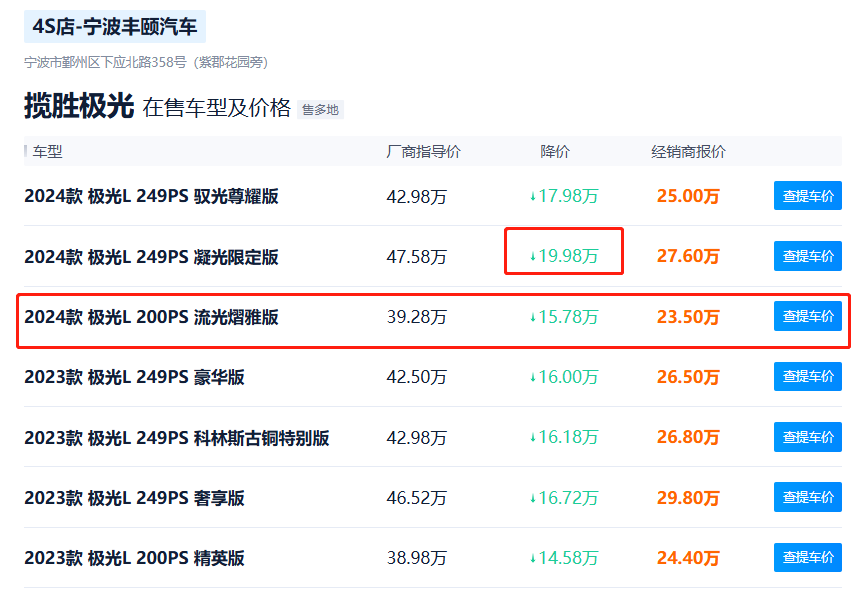Click the 29.80万 dealer quote

pos(688,498)
